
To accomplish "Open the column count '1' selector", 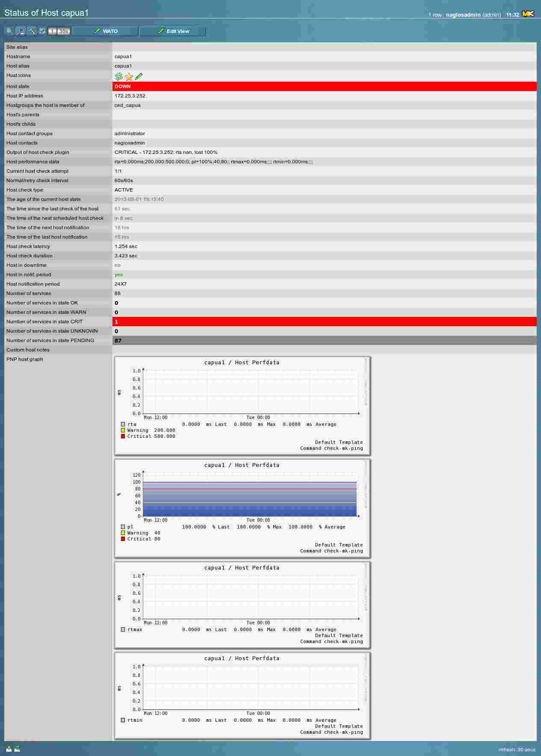I will pyautogui.click(x=52, y=31).
